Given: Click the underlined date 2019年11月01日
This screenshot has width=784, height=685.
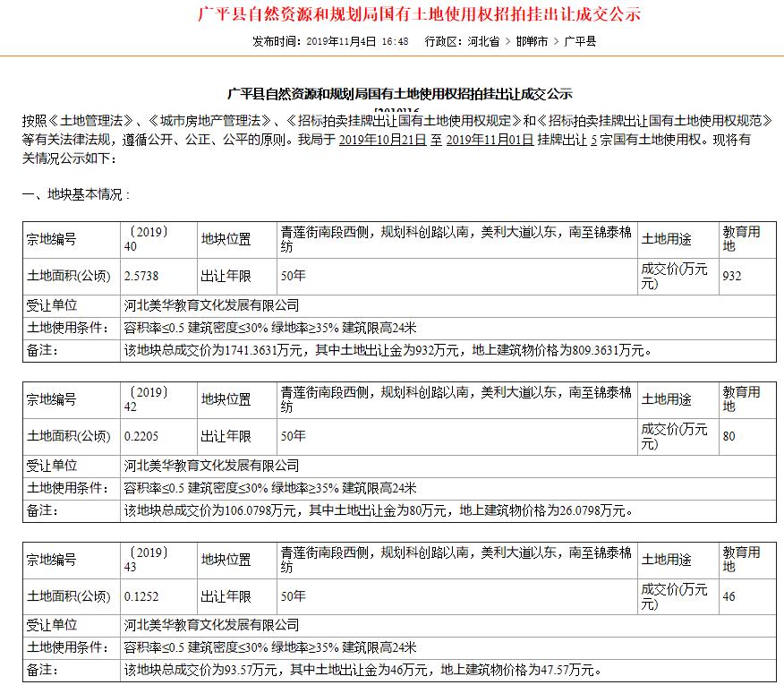Looking at the screenshot, I should (490, 140).
